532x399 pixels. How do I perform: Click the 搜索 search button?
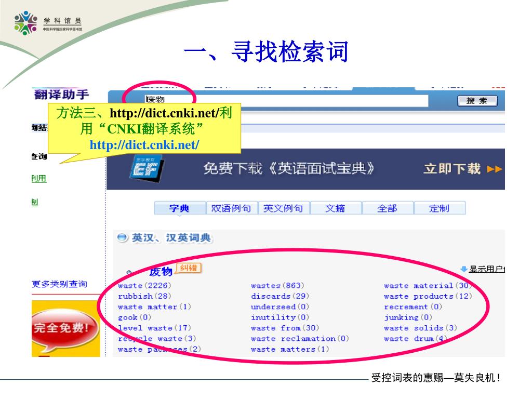[x=477, y=101]
